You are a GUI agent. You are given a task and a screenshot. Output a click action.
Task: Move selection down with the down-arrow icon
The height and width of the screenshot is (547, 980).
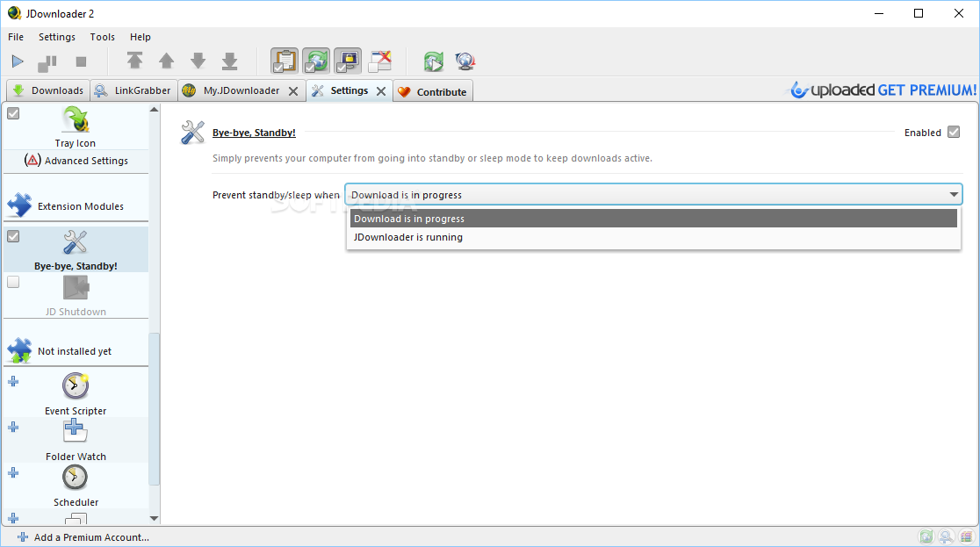click(198, 61)
